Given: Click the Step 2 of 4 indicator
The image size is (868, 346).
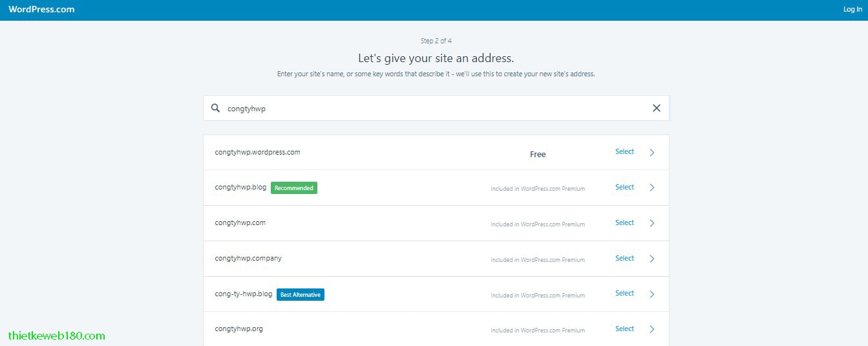Looking at the screenshot, I should pyautogui.click(x=436, y=41).
